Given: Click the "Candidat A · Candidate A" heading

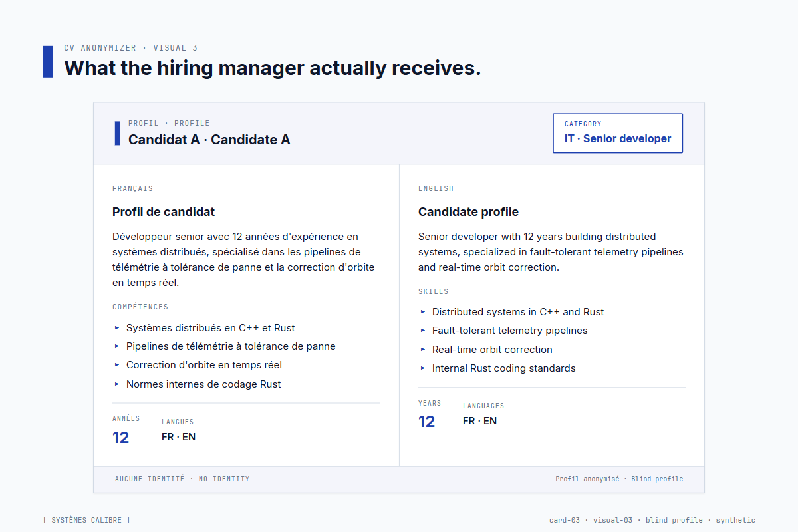Looking at the screenshot, I should [x=209, y=140].
